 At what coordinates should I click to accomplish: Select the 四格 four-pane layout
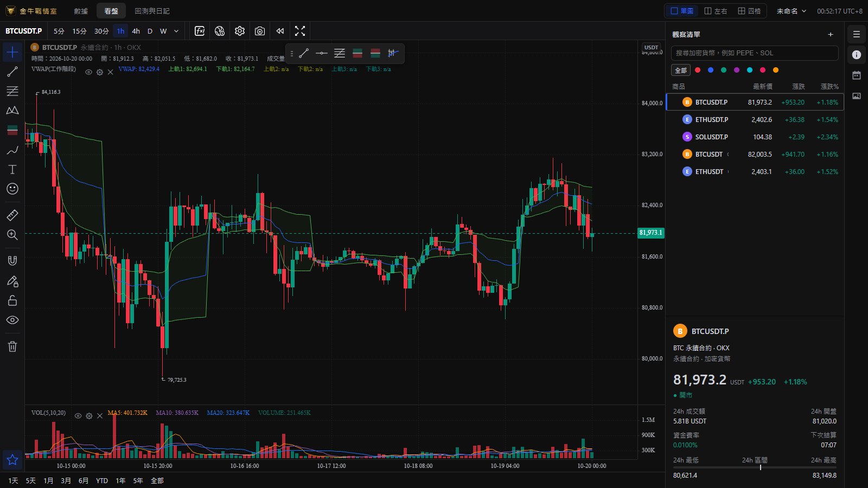tap(749, 11)
